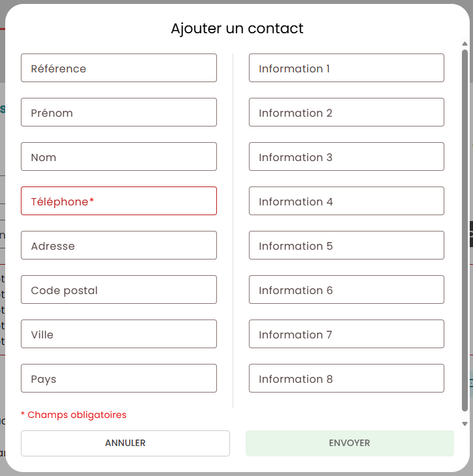Click the Information 6 input
Viewport: 473px width, 476px height.
click(x=346, y=290)
